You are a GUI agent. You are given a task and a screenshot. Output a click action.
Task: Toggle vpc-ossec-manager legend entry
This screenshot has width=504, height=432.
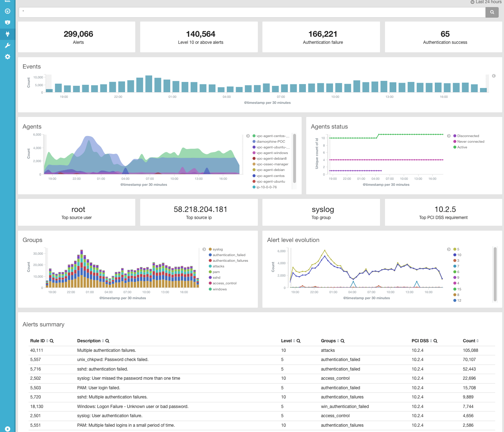pyautogui.click(x=270, y=164)
